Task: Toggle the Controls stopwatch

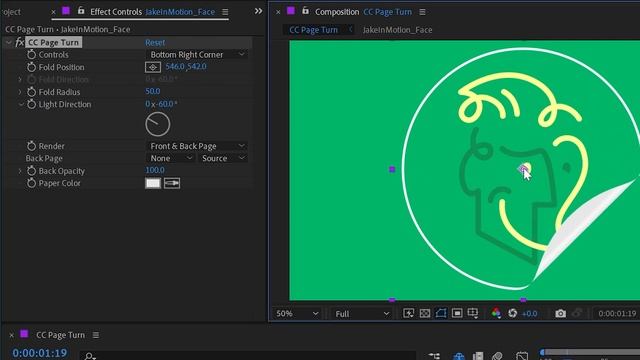Action: pos(31,54)
